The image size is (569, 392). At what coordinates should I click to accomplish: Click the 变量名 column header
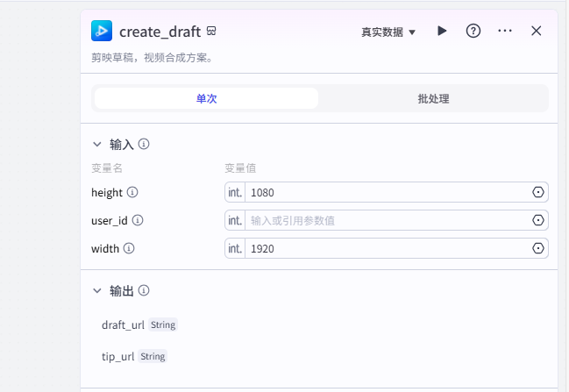[x=107, y=168]
